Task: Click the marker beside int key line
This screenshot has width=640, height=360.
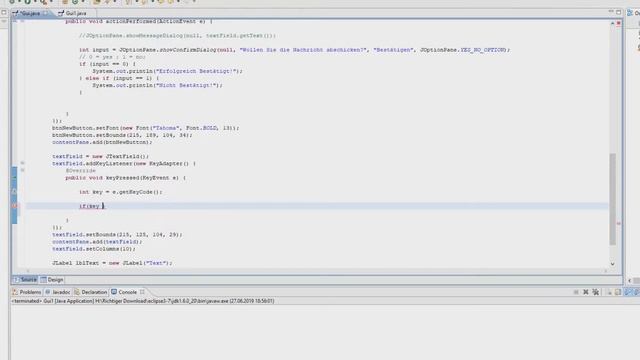Action: 14,192
